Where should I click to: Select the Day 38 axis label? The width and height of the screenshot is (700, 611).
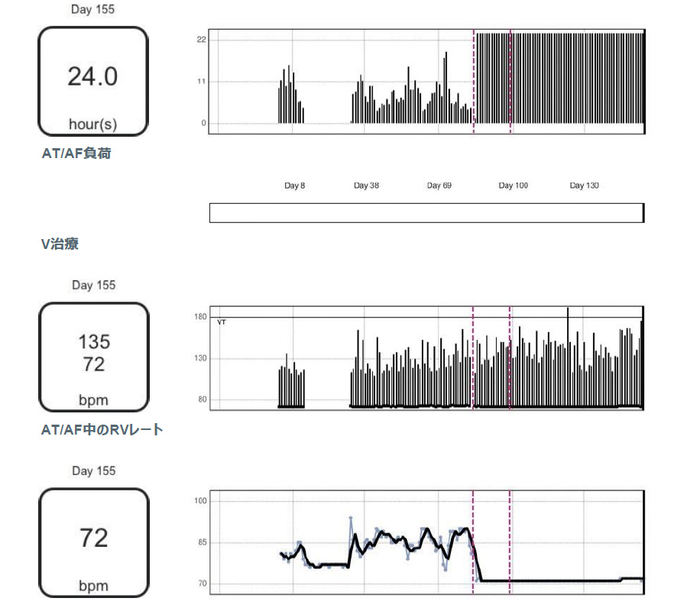coord(366,186)
